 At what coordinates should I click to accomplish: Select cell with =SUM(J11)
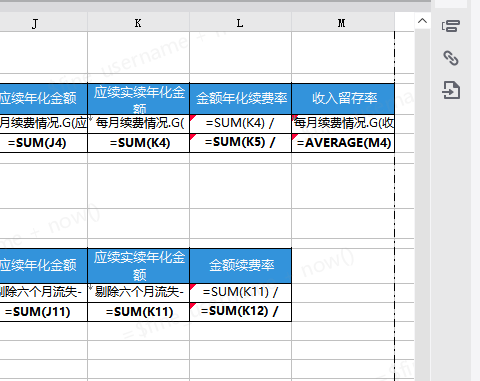(x=43, y=312)
